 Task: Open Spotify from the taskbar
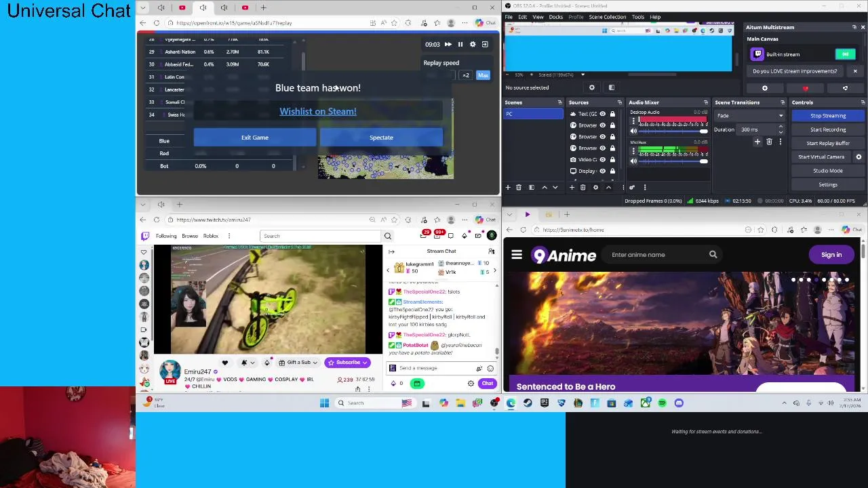click(662, 403)
